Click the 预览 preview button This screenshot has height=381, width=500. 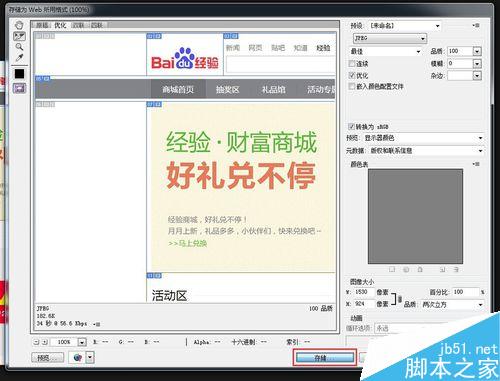(48, 358)
